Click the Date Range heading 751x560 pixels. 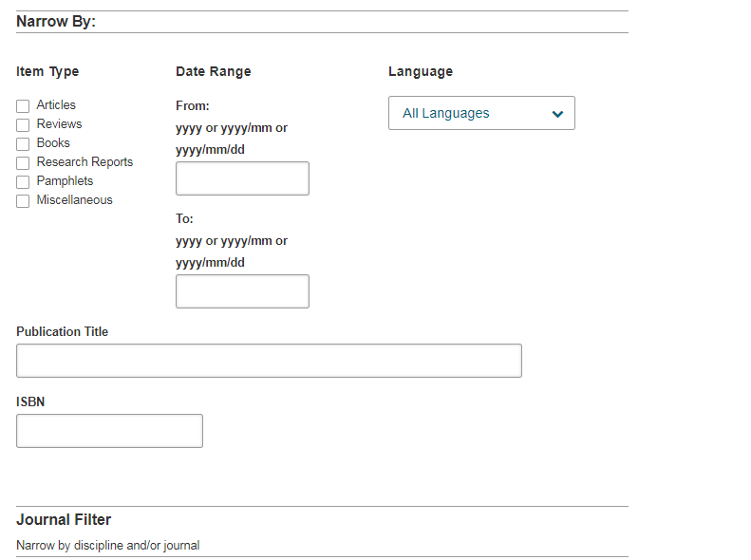pos(213,72)
